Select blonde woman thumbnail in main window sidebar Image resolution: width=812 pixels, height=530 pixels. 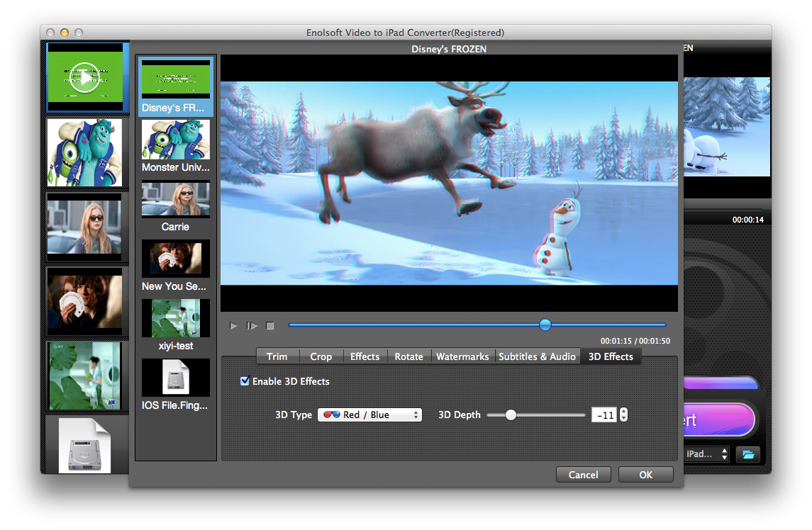coord(84,227)
